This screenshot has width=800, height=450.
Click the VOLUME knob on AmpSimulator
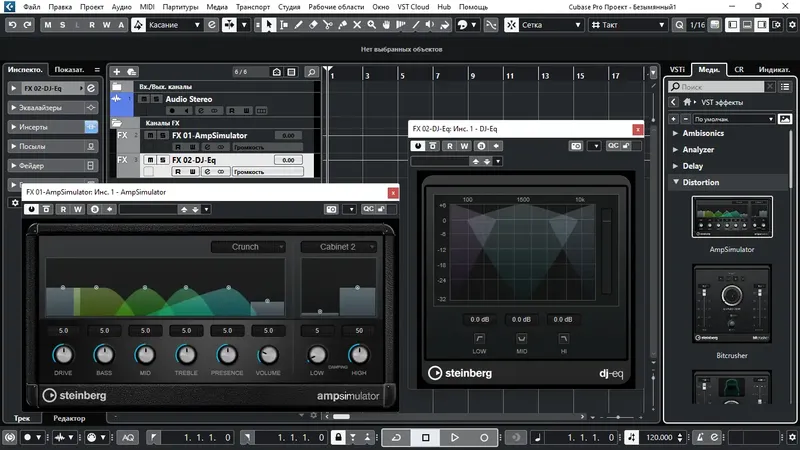(268, 354)
